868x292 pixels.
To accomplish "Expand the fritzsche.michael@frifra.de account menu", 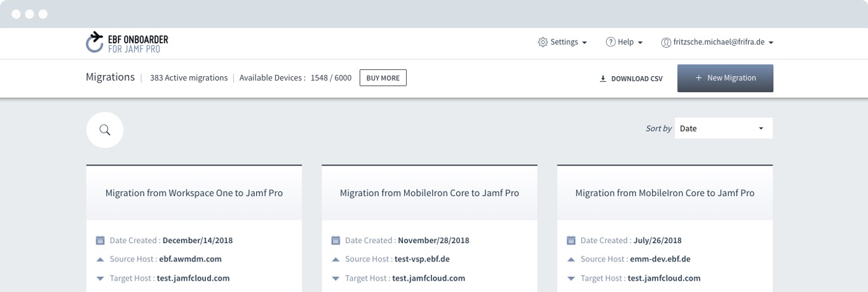I will [717, 43].
